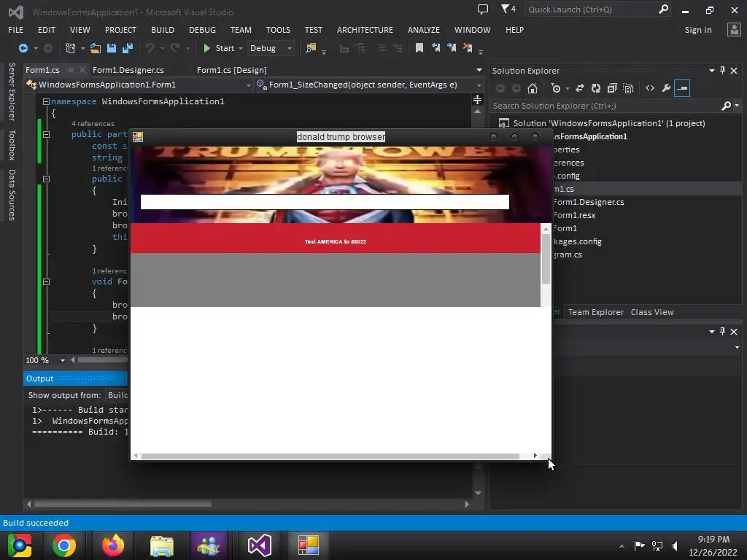Viewport: 747px width, 560px height.
Task: Collapse the void Form method block
Action: pyautogui.click(x=46, y=282)
